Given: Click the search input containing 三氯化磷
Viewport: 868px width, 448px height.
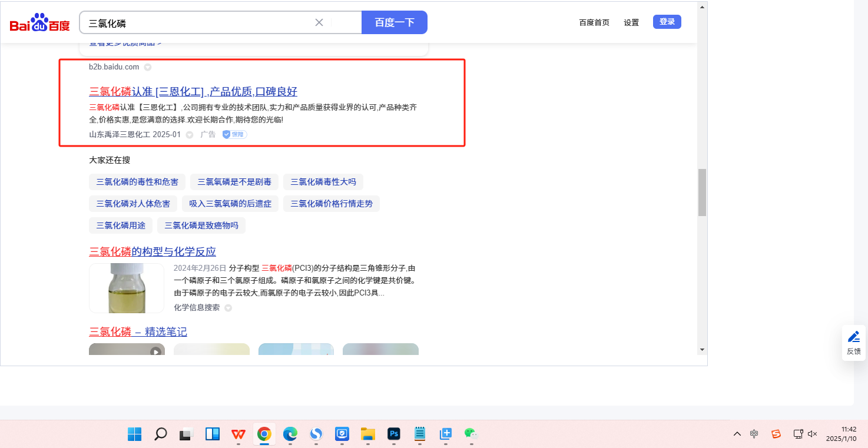Looking at the screenshot, I should pos(197,23).
